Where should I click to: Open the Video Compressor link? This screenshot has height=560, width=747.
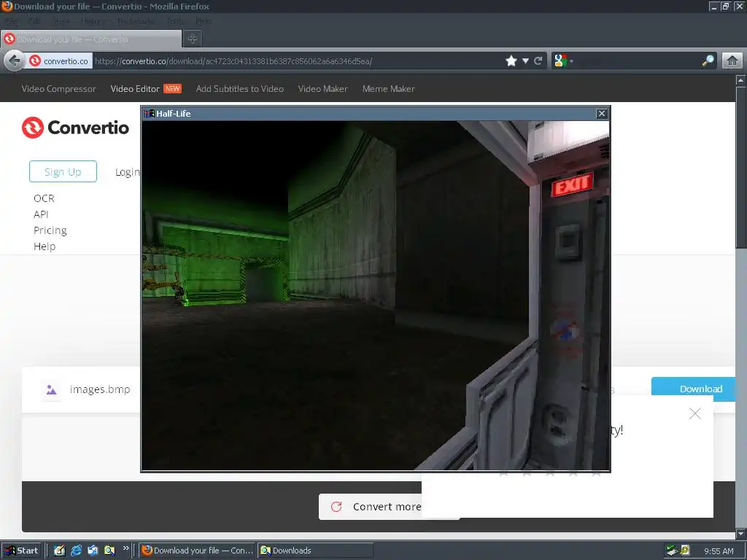click(58, 88)
